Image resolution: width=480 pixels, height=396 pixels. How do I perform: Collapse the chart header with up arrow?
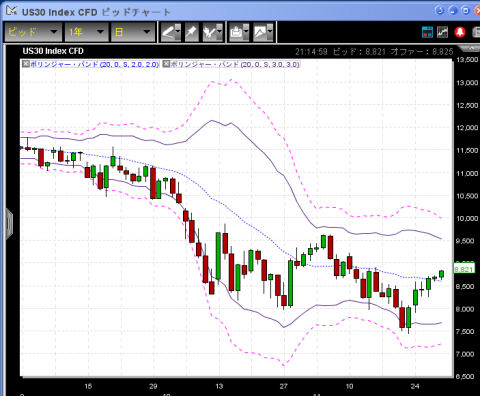tap(471, 49)
